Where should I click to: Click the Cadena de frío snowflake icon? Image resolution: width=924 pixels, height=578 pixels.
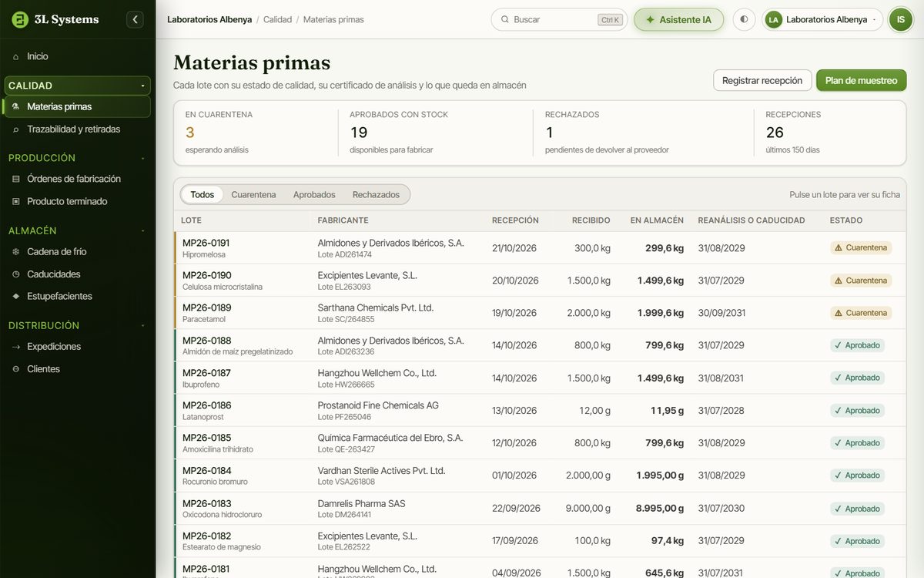click(16, 251)
